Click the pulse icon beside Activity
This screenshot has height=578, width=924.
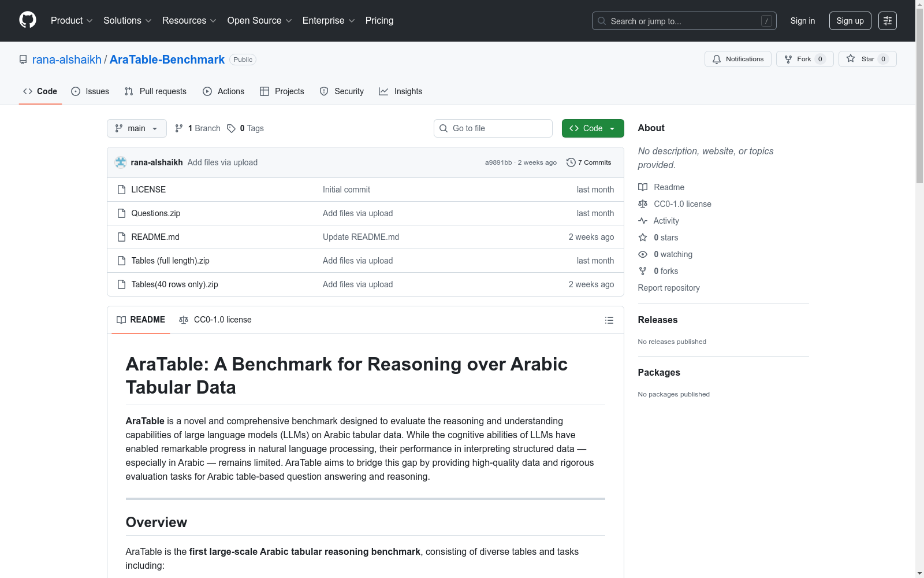[x=643, y=221]
